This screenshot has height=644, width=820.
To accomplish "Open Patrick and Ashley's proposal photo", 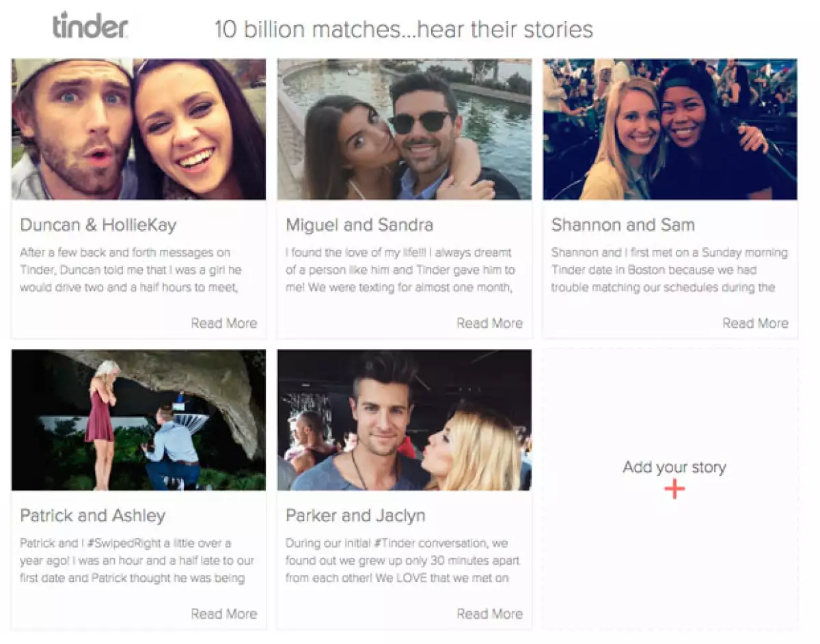I will tap(139, 420).
